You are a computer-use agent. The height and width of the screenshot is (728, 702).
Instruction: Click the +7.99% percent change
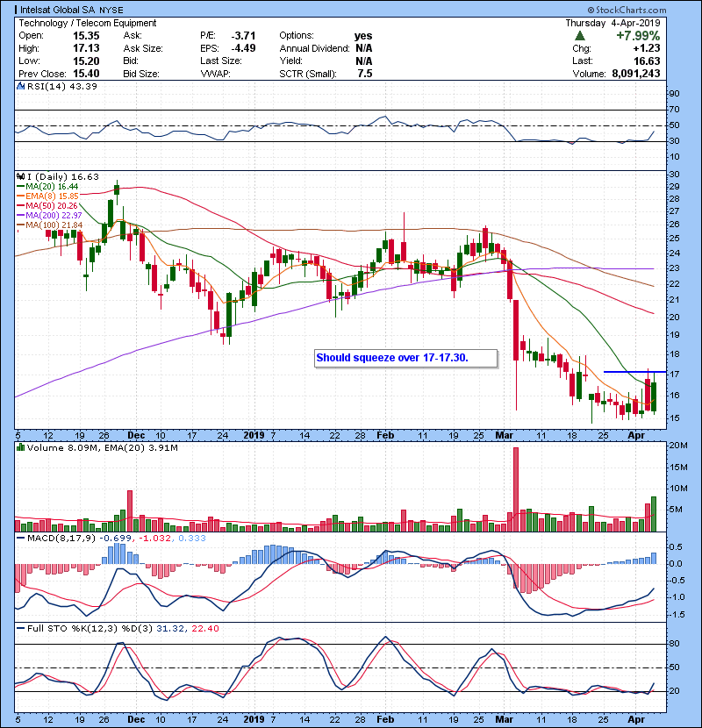tap(638, 36)
